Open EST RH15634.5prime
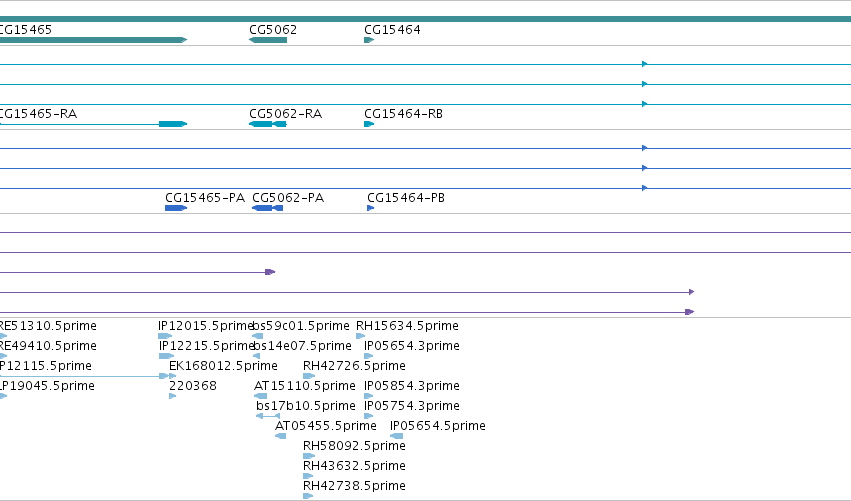 click(x=407, y=326)
